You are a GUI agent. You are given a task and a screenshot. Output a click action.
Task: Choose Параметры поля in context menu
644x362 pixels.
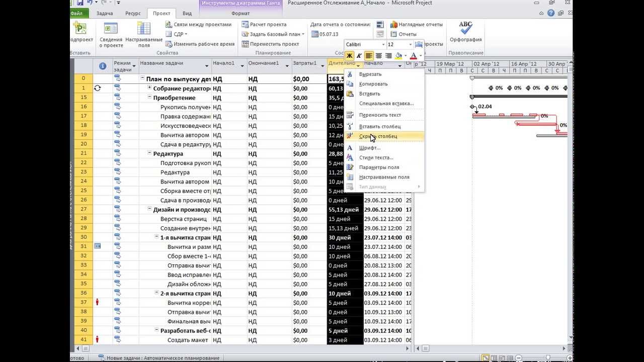[x=384, y=167]
